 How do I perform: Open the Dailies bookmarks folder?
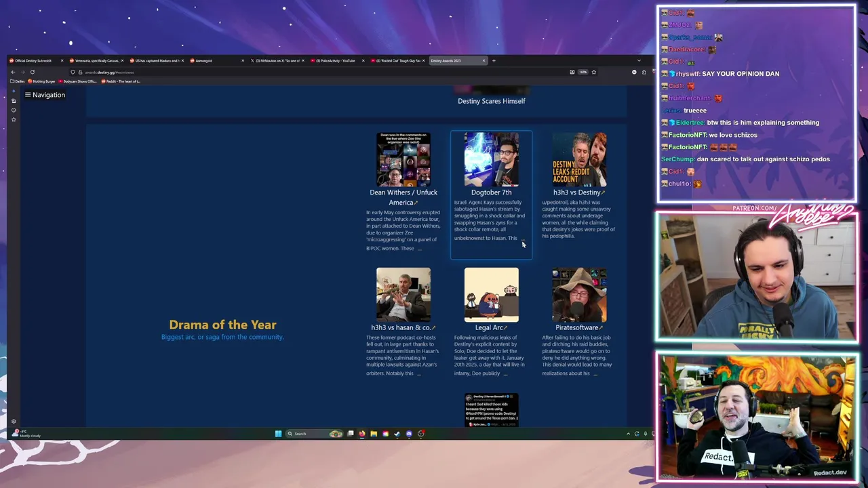tap(18, 81)
